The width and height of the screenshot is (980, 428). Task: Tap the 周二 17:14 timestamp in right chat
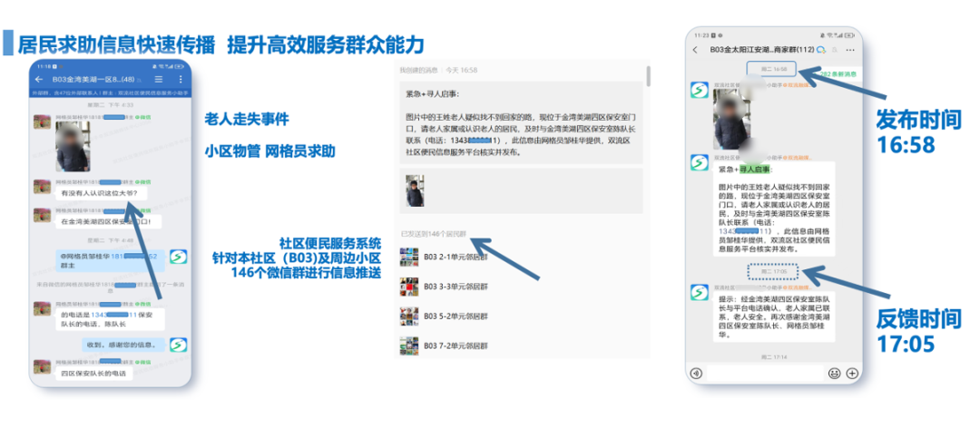773,356
